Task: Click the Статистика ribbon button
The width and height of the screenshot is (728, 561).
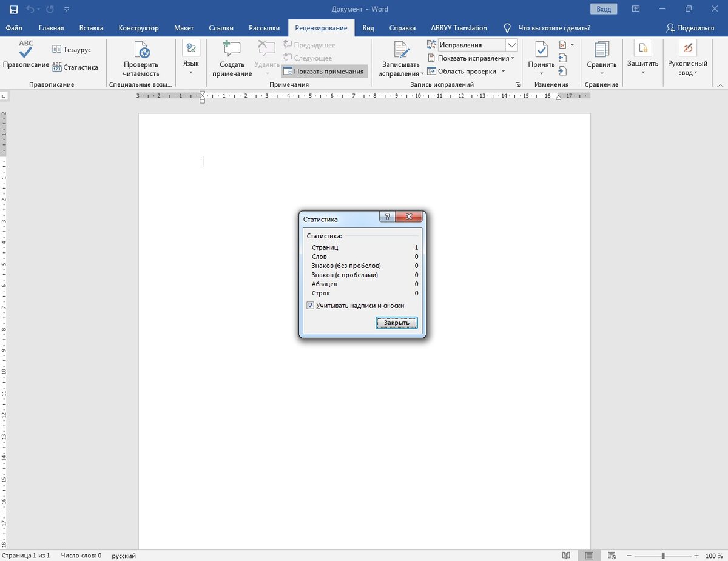Action: [x=75, y=67]
